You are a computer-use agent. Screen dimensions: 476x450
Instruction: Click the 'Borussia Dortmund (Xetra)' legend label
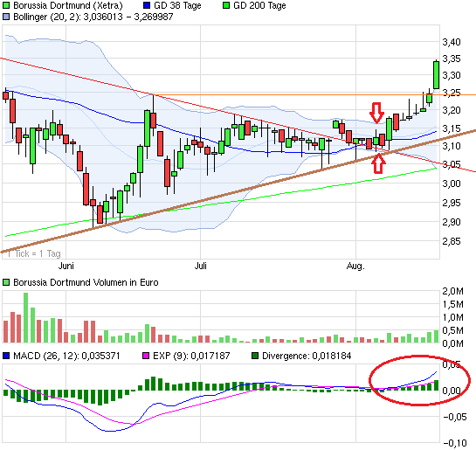pyautogui.click(x=68, y=5)
